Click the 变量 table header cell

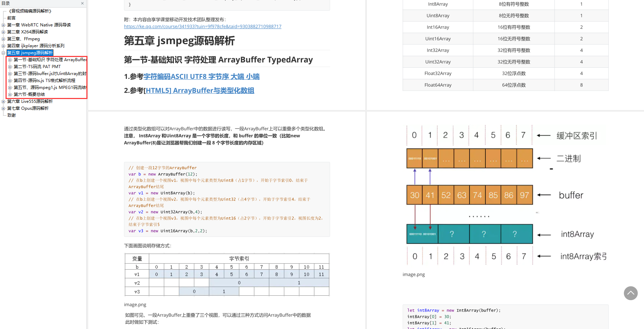(x=137, y=258)
